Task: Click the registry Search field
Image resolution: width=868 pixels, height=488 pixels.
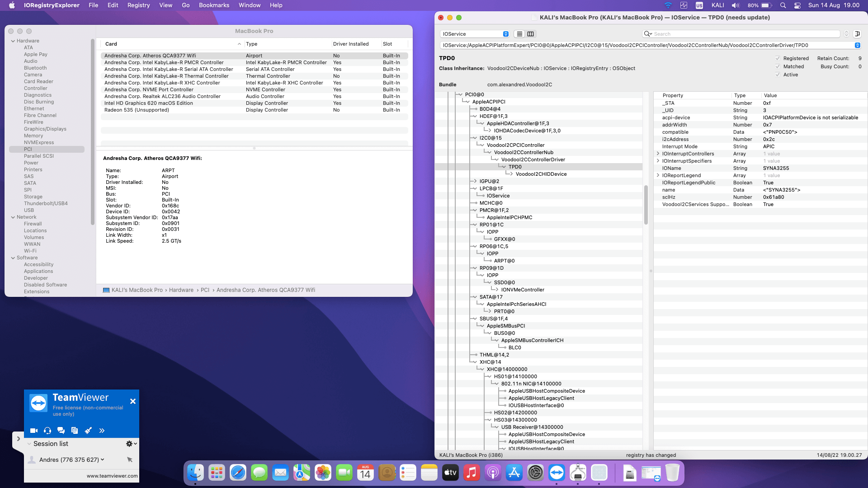Action: (x=744, y=34)
